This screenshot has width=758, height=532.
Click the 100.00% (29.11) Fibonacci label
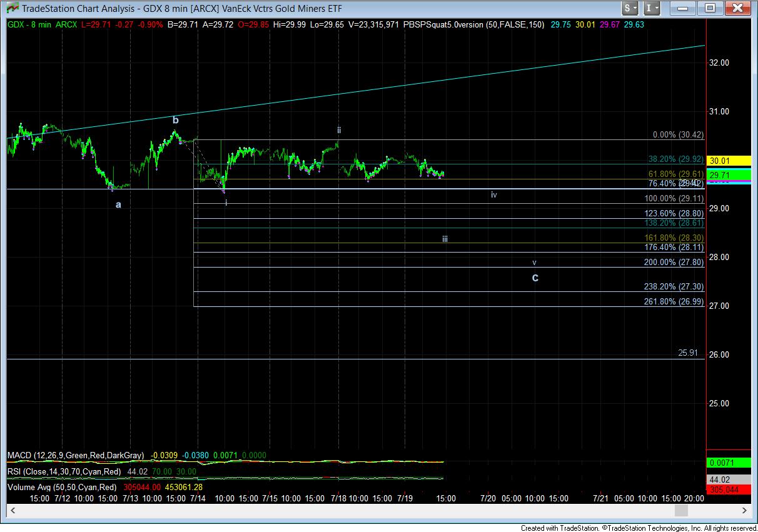pyautogui.click(x=674, y=198)
